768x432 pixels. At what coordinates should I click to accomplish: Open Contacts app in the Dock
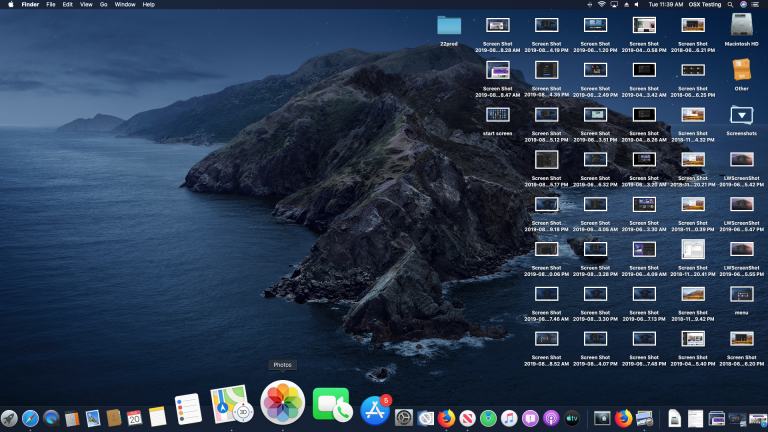click(x=114, y=418)
